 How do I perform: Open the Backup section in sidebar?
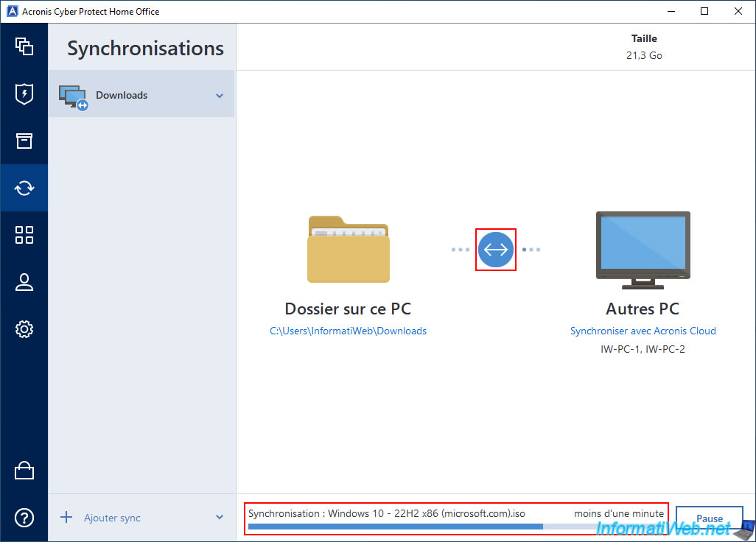click(x=24, y=46)
